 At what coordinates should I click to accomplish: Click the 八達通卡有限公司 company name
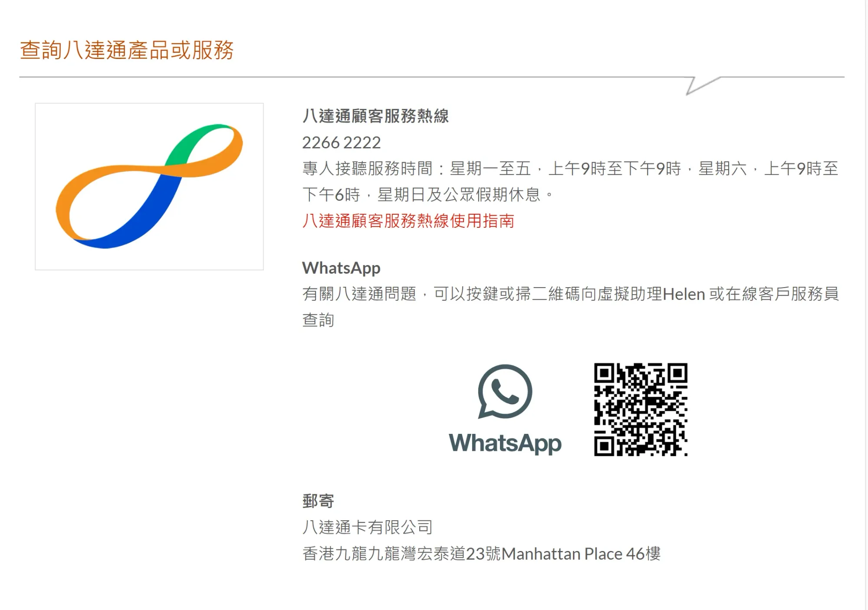[367, 527]
